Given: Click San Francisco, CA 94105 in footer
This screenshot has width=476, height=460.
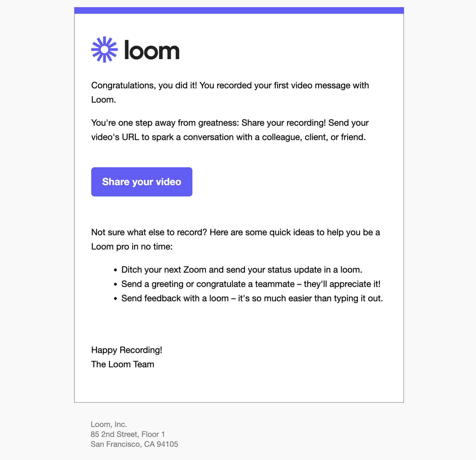Looking at the screenshot, I should pyautogui.click(x=134, y=444).
